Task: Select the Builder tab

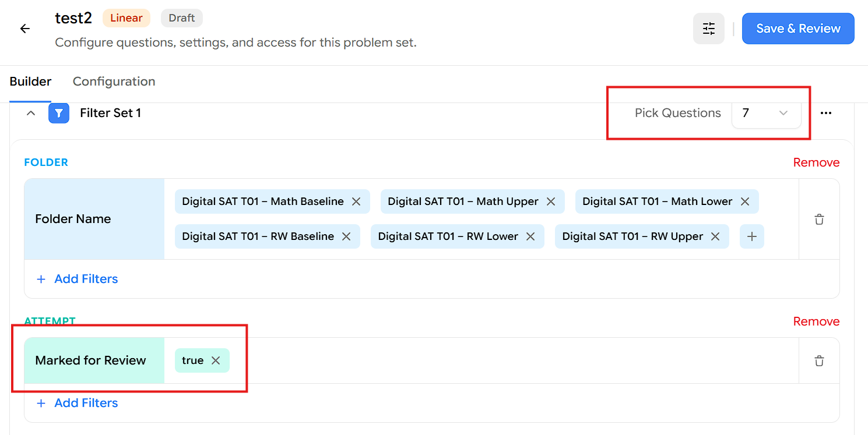Action: click(30, 82)
